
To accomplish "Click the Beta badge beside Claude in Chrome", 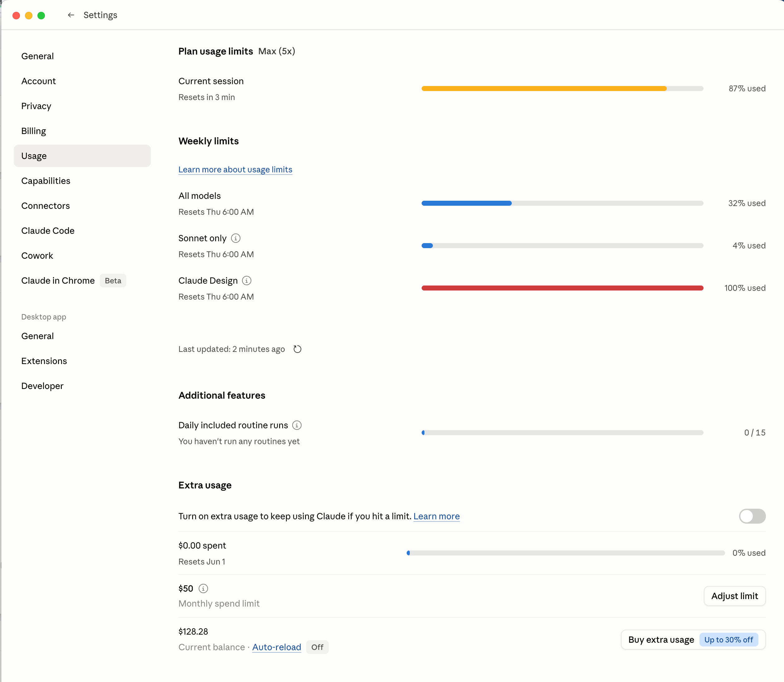I will tap(113, 281).
